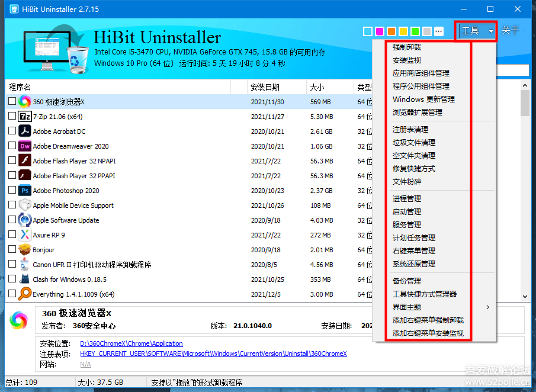Screen dimensions: 536x392
Task: Click the large 360 browser icon in details panel
Action: point(18,320)
